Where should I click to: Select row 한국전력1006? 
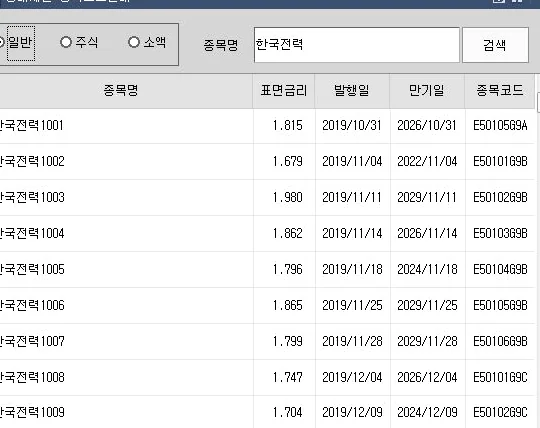tap(267, 305)
